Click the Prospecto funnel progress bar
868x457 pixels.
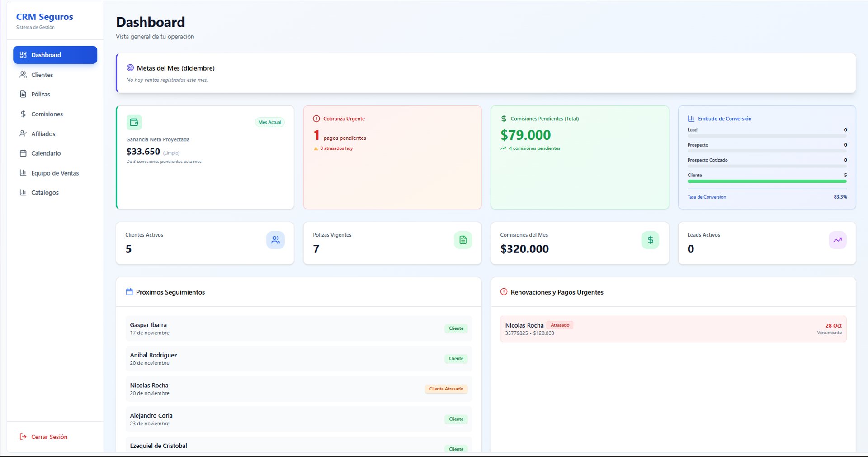(x=767, y=151)
